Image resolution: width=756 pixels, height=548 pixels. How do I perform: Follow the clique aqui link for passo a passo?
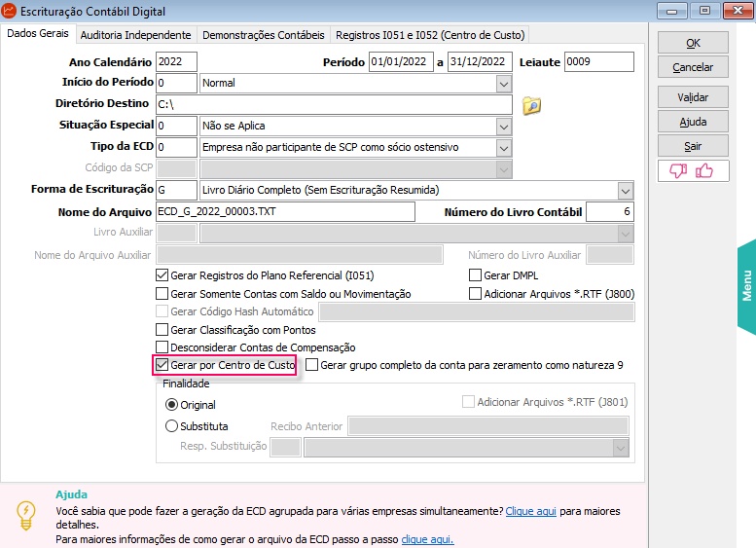pos(427,539)
